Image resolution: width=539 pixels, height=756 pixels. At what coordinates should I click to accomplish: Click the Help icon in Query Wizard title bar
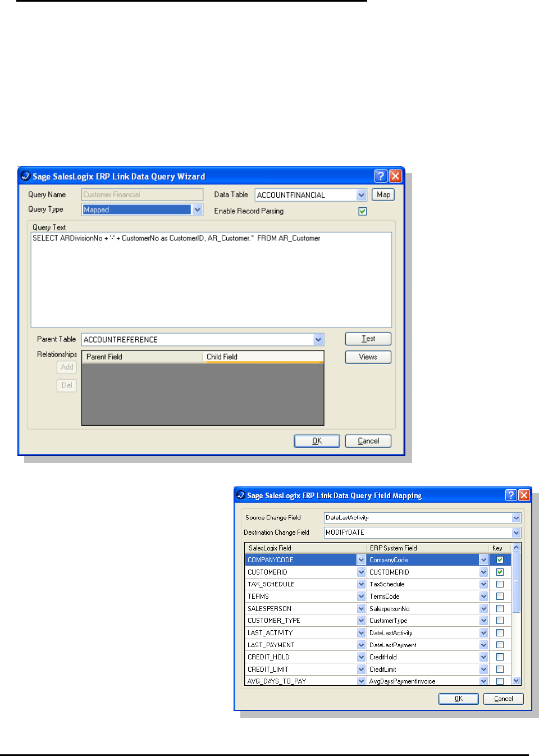coord(381,176)
